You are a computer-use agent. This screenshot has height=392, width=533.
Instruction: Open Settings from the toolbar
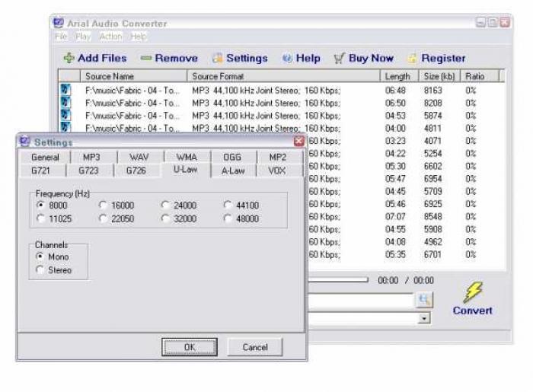218,59
